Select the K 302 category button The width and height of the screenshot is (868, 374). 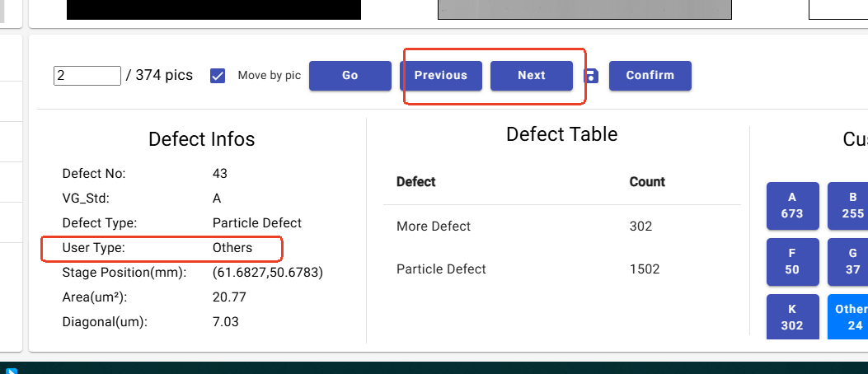[792, 317]
